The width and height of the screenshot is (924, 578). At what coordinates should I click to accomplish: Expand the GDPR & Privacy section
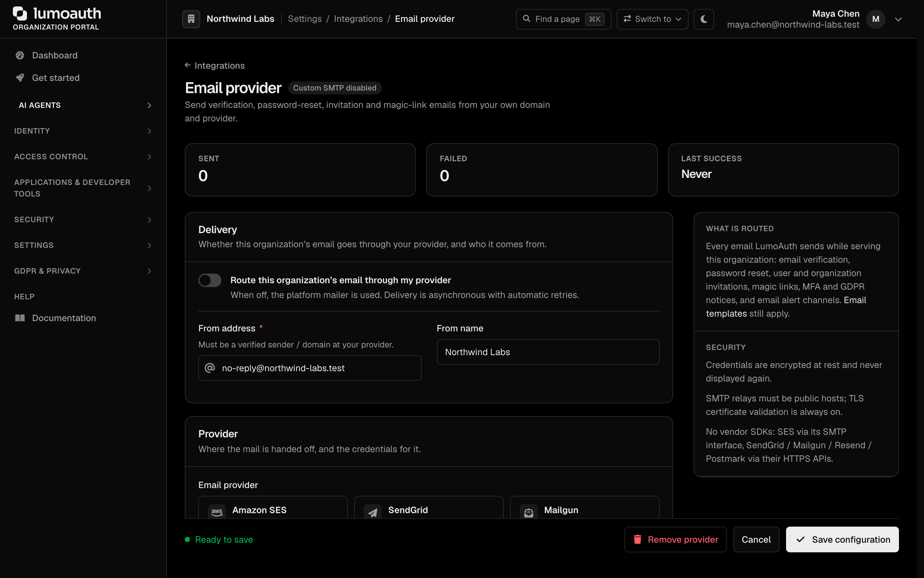(83, 271)
